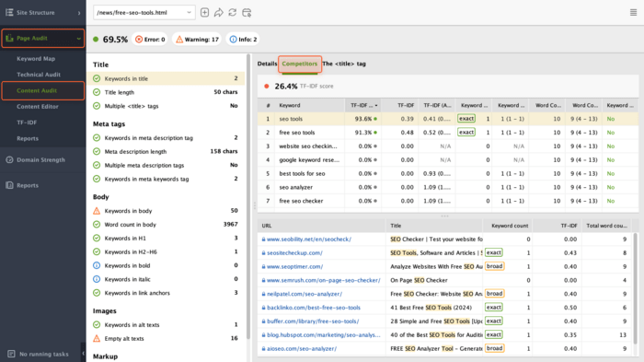The image size is (644, 362).
Task: Select the 'Multiple <title> tags' row
Action: click(166, 106)
